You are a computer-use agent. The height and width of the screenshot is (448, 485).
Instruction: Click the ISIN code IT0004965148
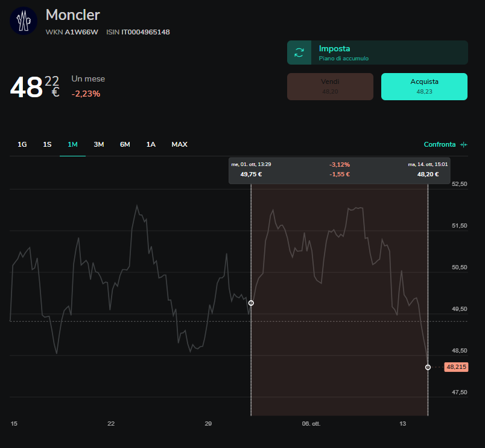(145, 32)
